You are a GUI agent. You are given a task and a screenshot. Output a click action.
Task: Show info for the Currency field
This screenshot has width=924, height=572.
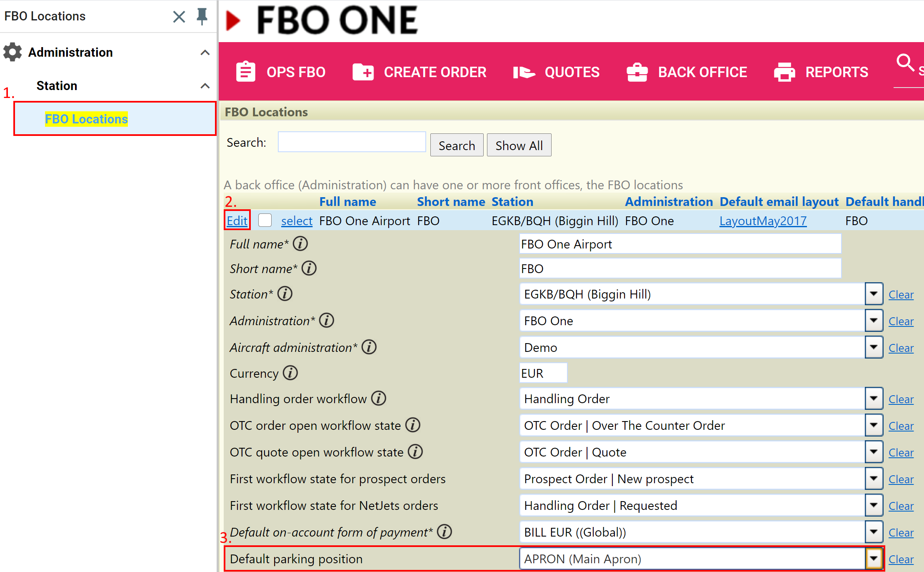point(290,373)
